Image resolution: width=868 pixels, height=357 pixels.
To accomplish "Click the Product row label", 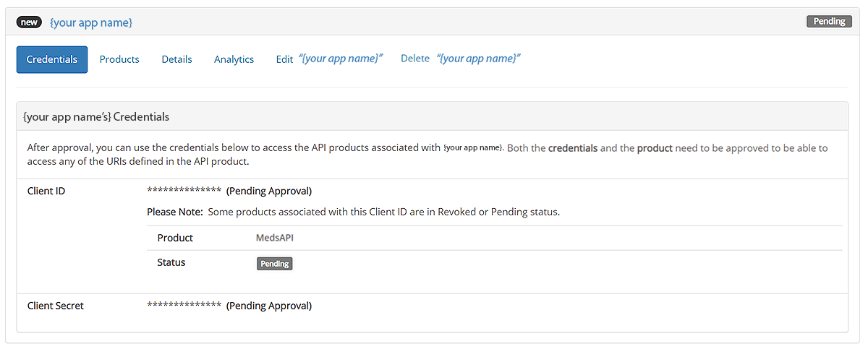I will tap(175, 238).
